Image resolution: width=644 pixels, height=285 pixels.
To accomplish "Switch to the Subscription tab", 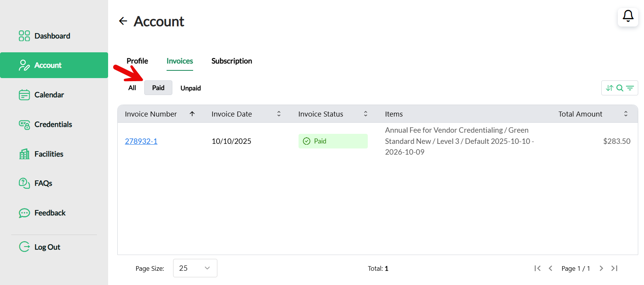I will [232, 61].
